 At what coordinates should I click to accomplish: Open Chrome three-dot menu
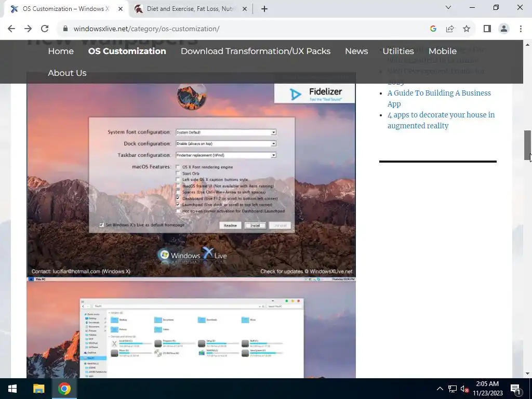tap(521, 29)
